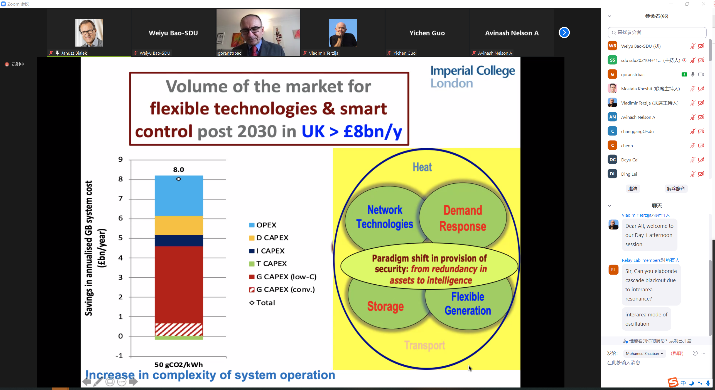Image resolution: width=715 pixels, height=390 pixels.
Task: Open the slideshow see-all-slides icon
Action: click(x=110, y=382)
